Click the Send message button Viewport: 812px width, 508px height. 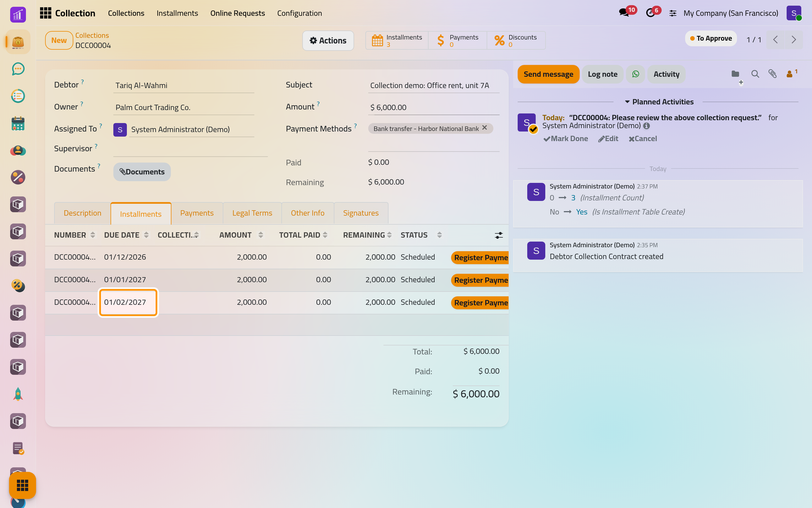(x=549, y=74)
